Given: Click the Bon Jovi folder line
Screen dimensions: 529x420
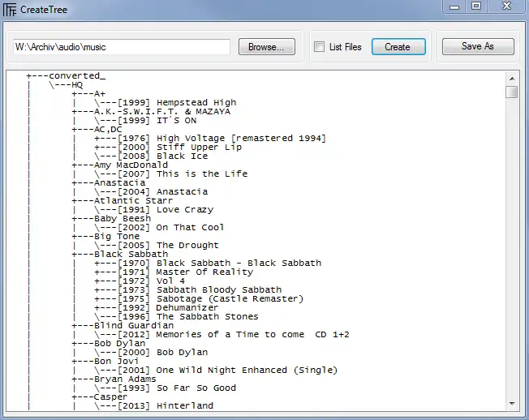Looking at the screenshot, I should pyautogui.click(x=105, y=362).
